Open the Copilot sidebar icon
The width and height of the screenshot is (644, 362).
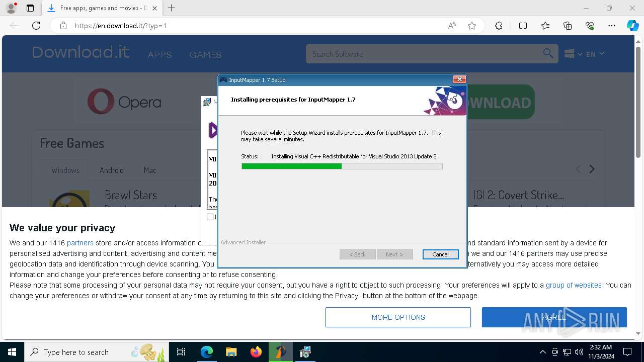[632, 26]
